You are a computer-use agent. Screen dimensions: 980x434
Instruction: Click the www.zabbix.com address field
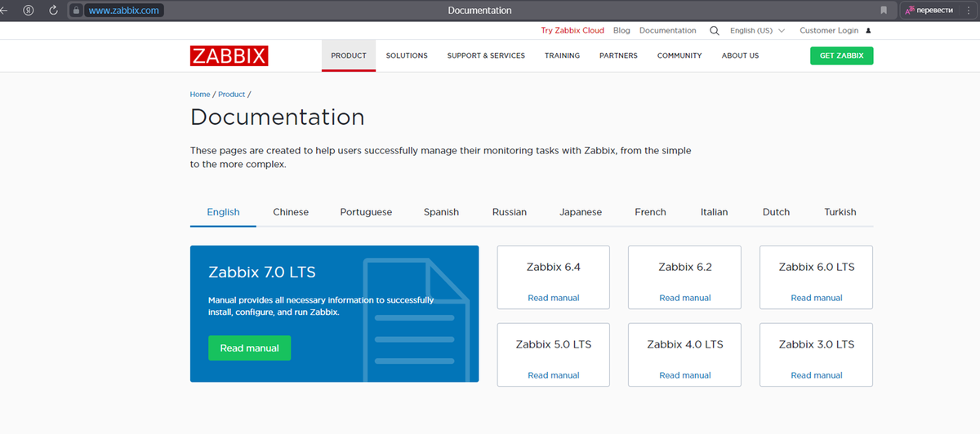(x=123, y=11)
